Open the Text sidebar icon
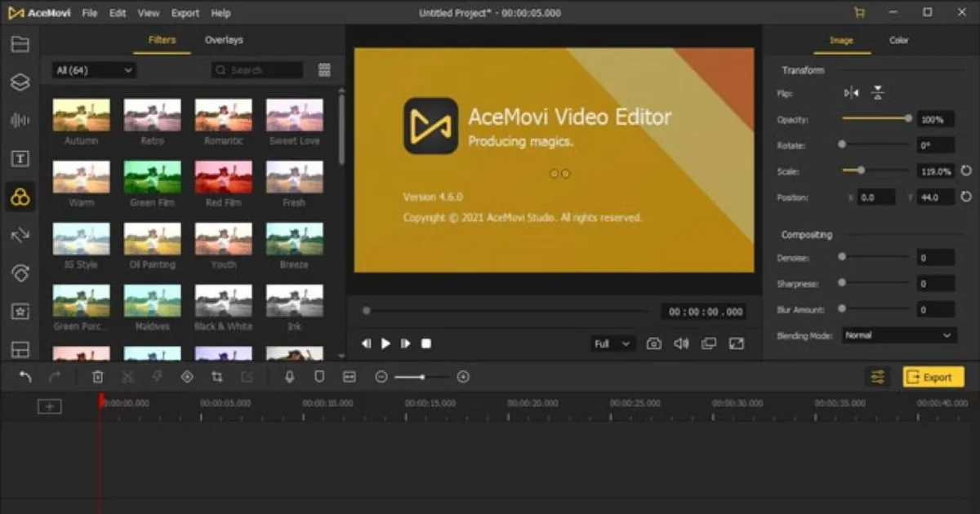The image size is (980, 514). [20, 159]
